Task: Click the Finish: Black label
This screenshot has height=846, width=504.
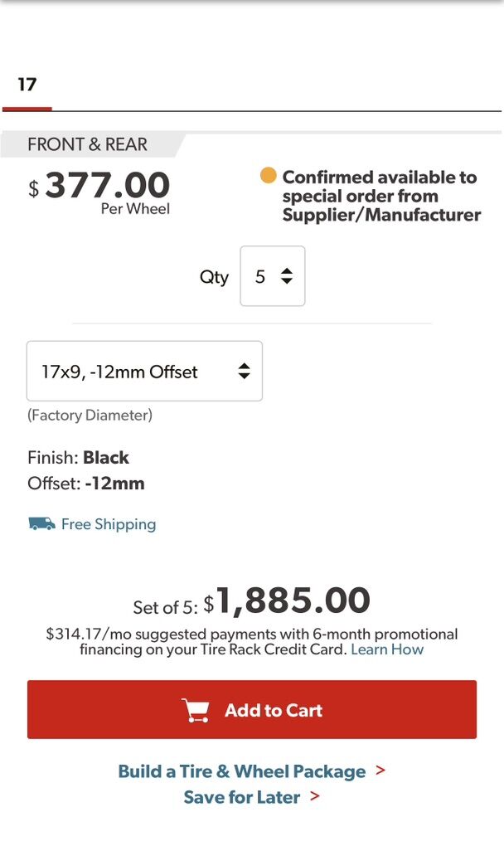Action: click(x=79, y=458)
